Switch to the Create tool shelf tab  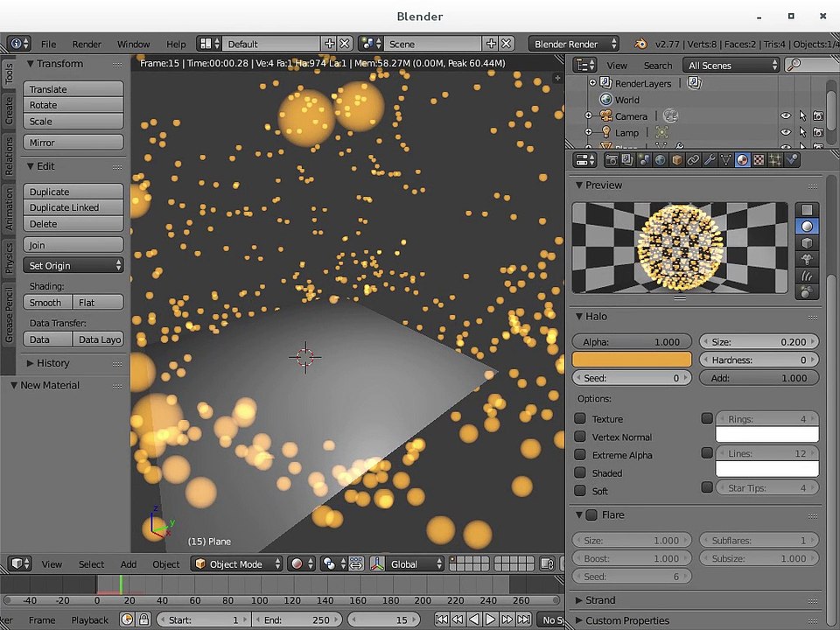[x=9, y=110]
